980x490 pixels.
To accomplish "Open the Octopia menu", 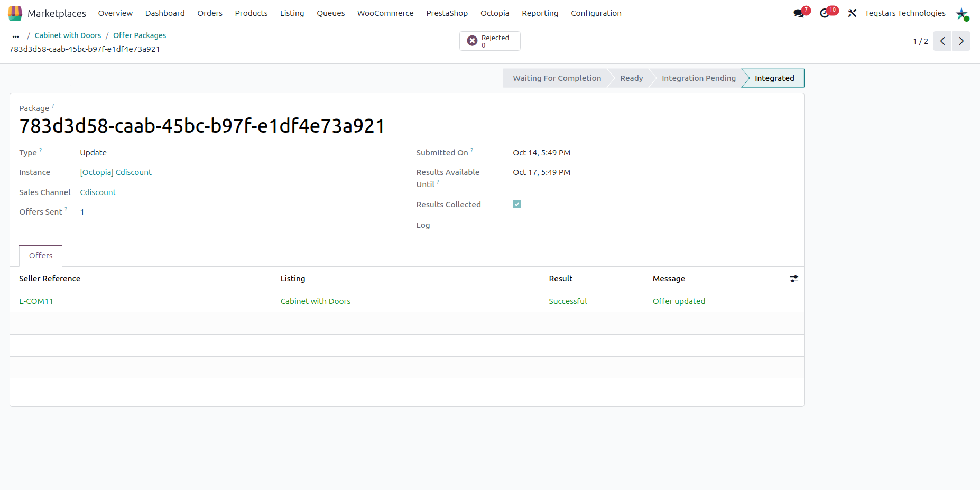I will [495, 13].
